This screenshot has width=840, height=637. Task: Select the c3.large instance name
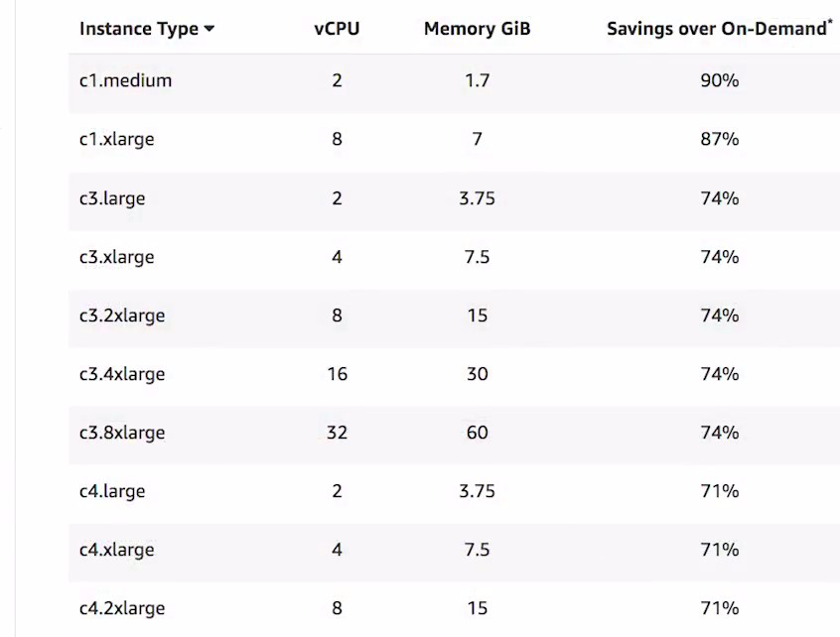click(112, 198)
